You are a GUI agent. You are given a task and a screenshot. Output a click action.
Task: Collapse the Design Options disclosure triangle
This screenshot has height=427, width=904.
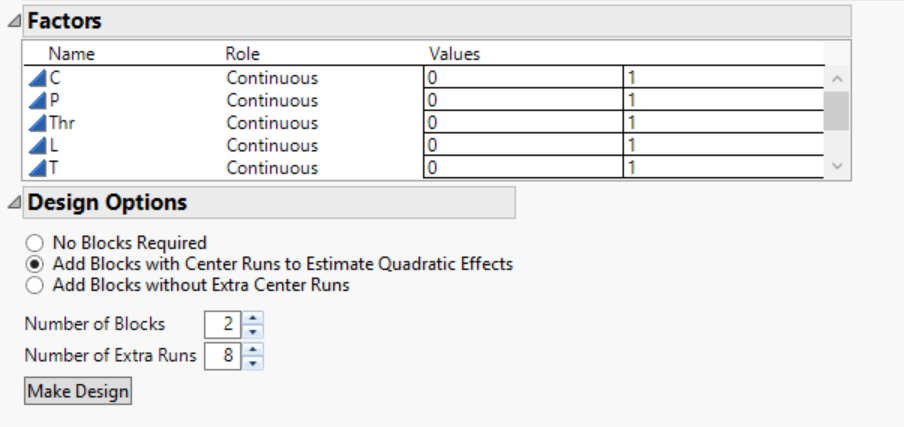[x=12, y=203]
